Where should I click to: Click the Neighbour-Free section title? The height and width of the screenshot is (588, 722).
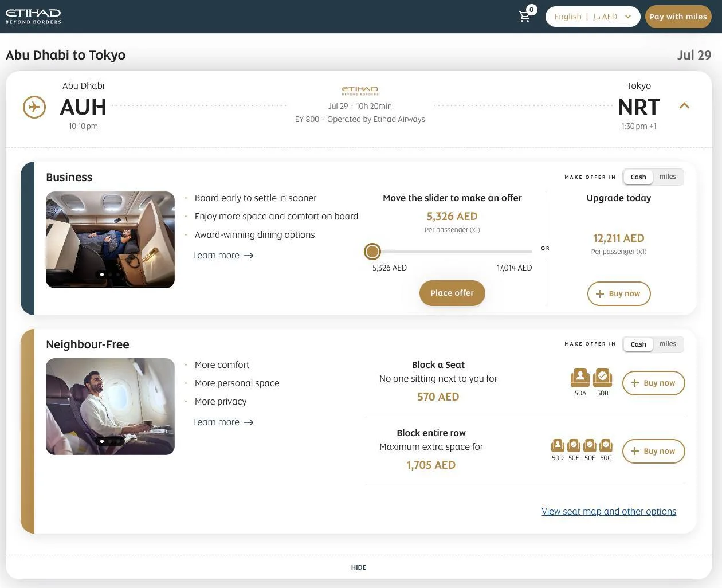[88, 344]
